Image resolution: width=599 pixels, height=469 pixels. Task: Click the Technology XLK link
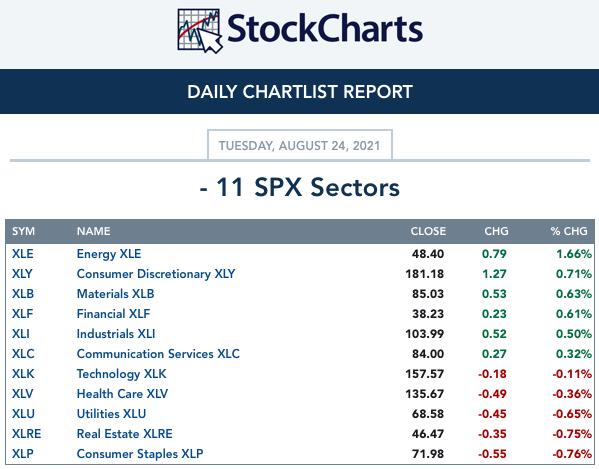click(121, 374)
